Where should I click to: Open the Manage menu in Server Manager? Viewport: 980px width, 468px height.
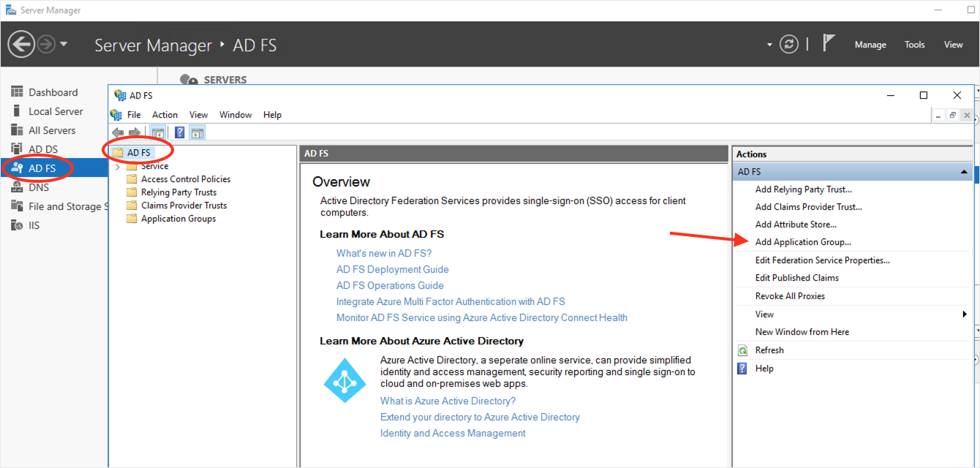coord(870,45)
